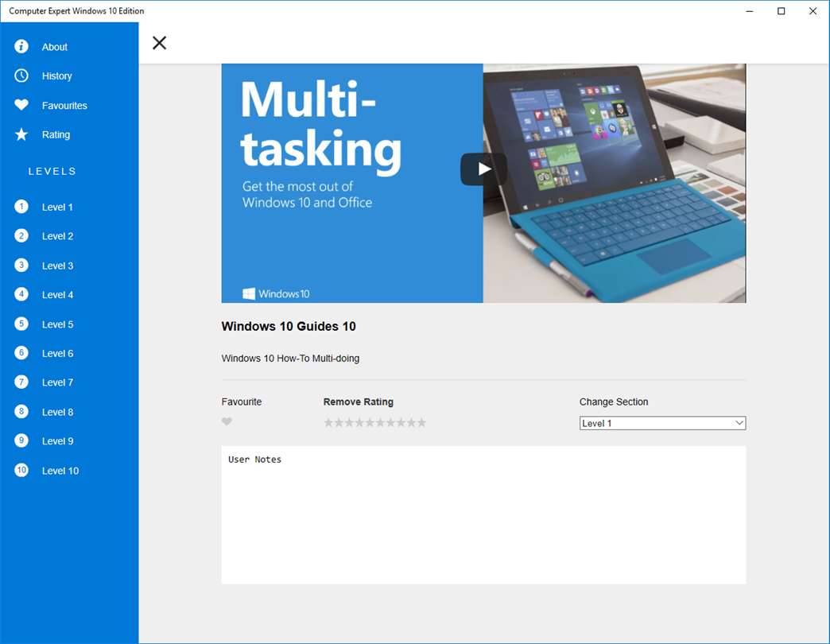Select the Level 3 label
The width and height of the screenshot is (830, 644).
[x=58, y=266]
